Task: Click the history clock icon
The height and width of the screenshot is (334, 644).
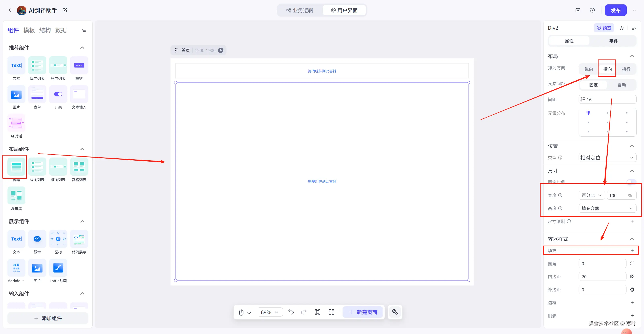Action: click(x=592, y=10)
